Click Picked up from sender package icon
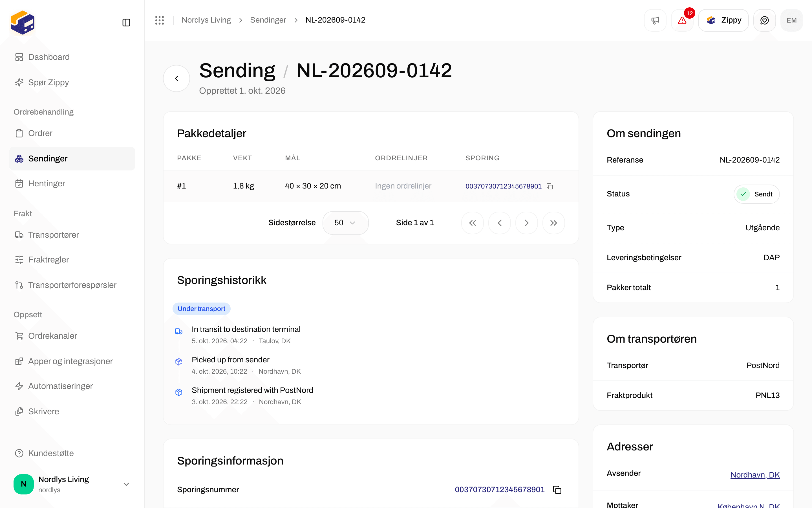 pyautogui.click(x=179, y=362)
